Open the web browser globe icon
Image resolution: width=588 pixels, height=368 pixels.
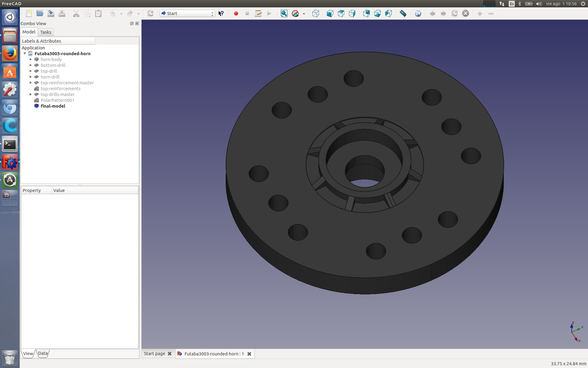418,13
